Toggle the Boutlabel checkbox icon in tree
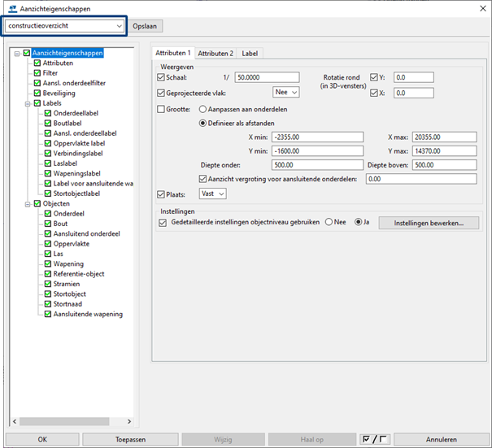This screenshot has width=492, height=448. 47,124
